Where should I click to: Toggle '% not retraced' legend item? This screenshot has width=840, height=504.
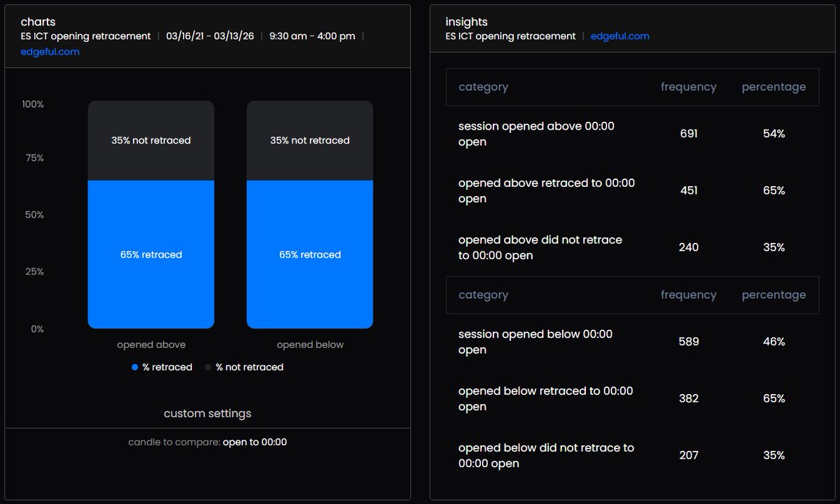244,367
